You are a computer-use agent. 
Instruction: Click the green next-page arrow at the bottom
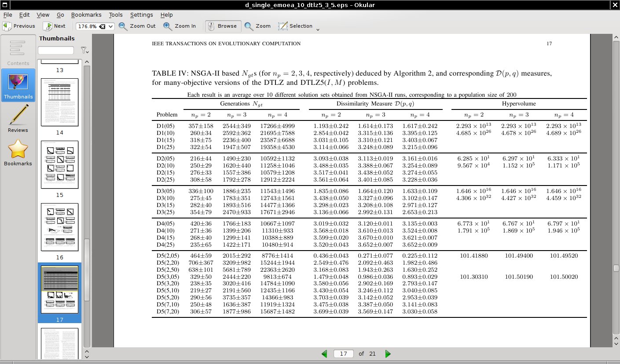(388, 354)
